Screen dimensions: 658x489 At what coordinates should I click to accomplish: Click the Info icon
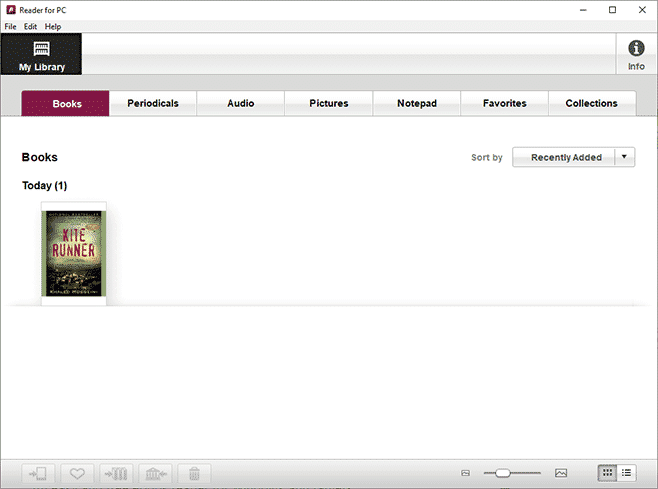coord(636,54)
